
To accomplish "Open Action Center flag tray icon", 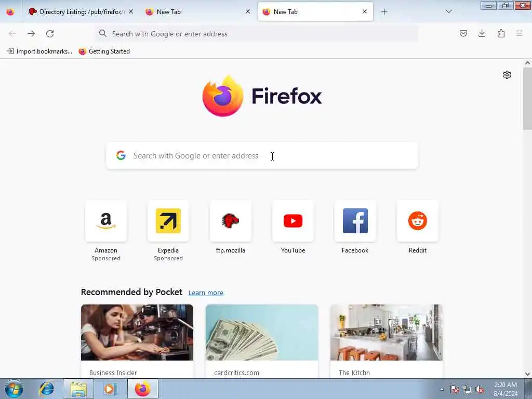I will [x=455, y=390].
